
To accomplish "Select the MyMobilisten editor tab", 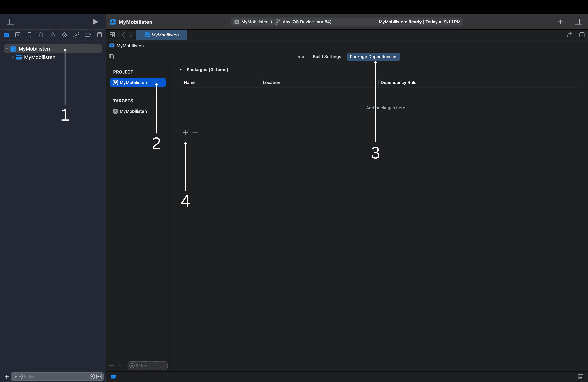I will 161,35.
